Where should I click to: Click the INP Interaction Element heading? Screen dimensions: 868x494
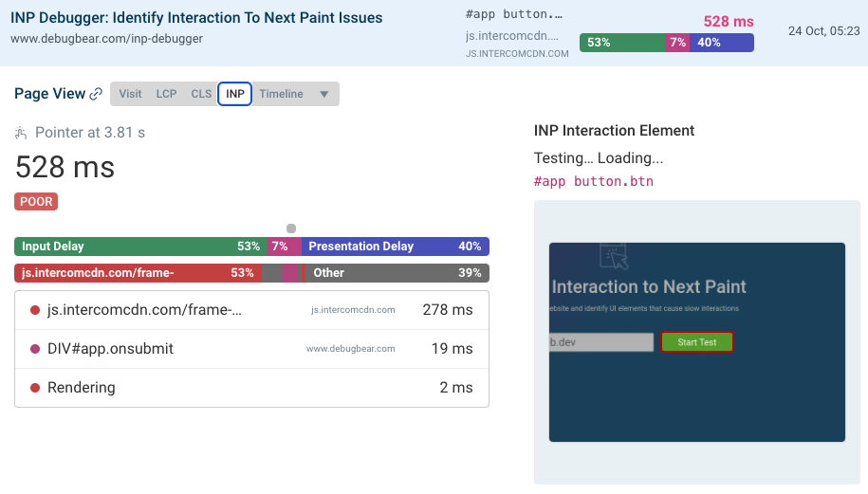pos(614,131)
